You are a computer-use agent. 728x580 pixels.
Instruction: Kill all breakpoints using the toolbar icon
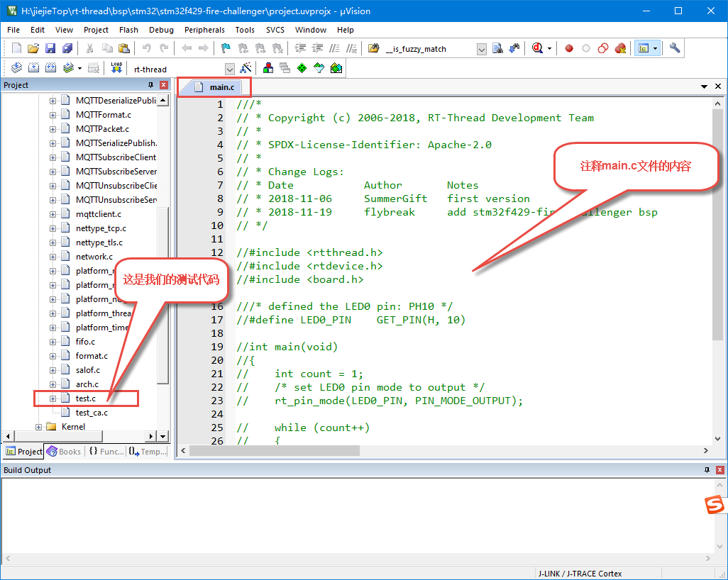[620, 48]
